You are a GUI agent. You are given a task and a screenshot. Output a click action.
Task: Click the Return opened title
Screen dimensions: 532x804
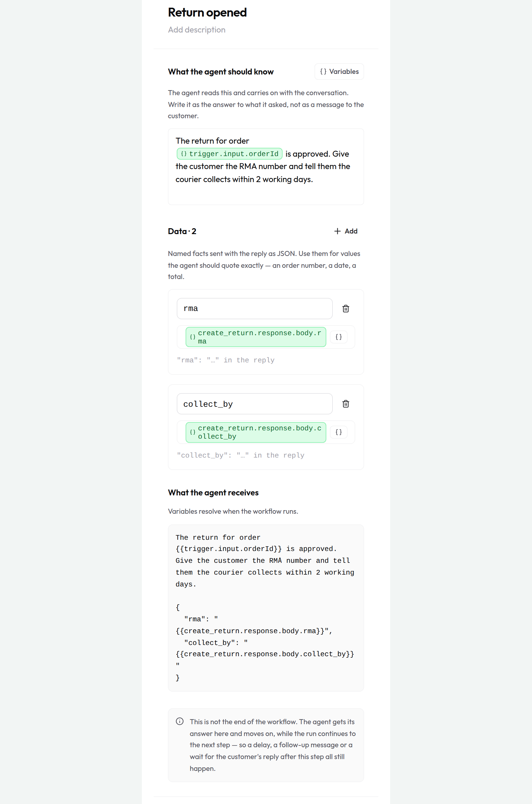(x=207, y=12)
